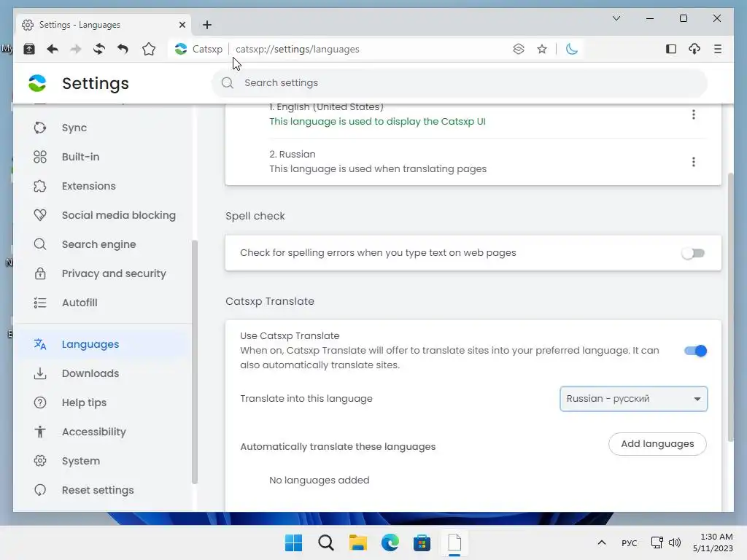Click the Catsxp logo next to Settings title
Screen dimensions: 747x560
point(37,83)
